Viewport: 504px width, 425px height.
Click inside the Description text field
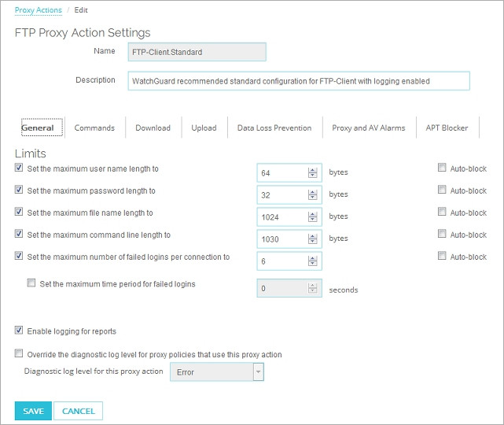click(299, 81)
